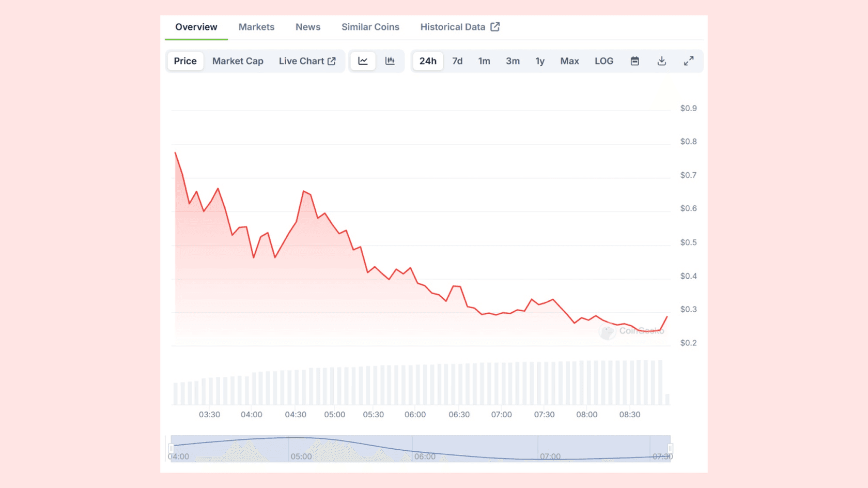Open the Historical Data tab

coord(460,27)
